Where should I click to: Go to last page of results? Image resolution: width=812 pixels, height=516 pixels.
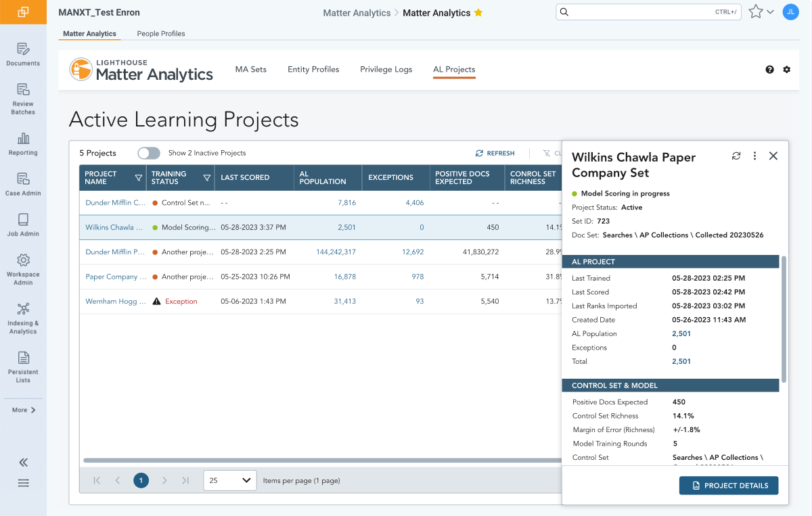[x=185, y=480]
